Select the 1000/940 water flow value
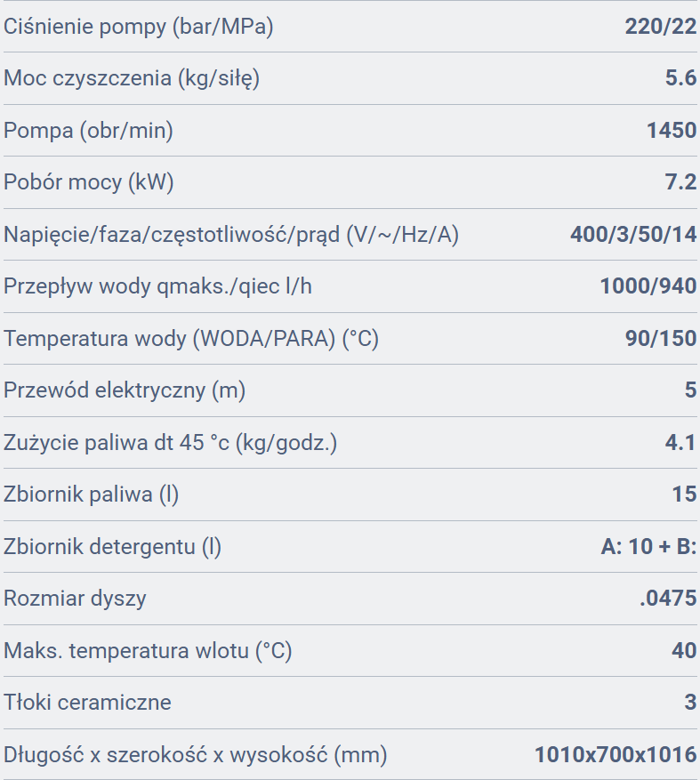The height and width of the screenshot is (780, 700). (648, 286)
